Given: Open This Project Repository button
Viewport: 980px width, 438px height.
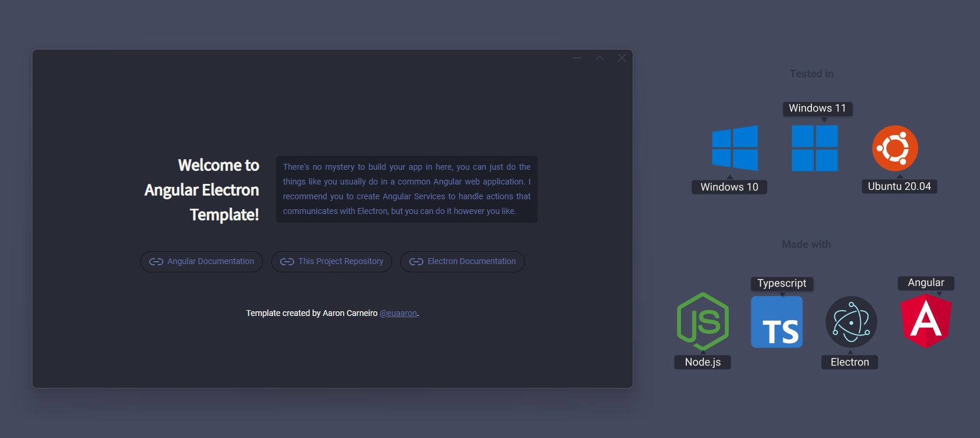Looking at the screenshot, I should click(x=331, y=262).
